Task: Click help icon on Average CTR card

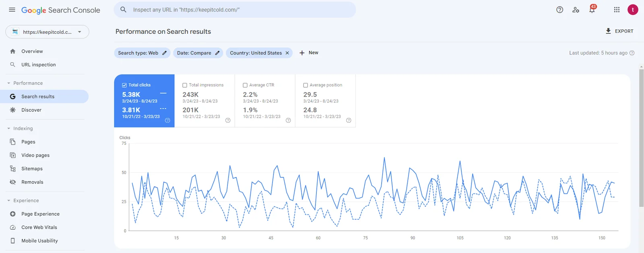Action: coord(288,120)
